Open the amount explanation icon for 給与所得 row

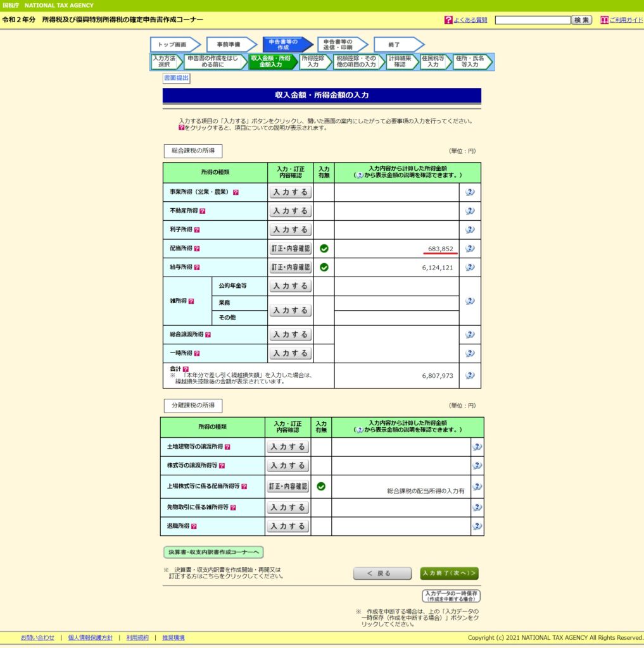click(x=470, y=268)
